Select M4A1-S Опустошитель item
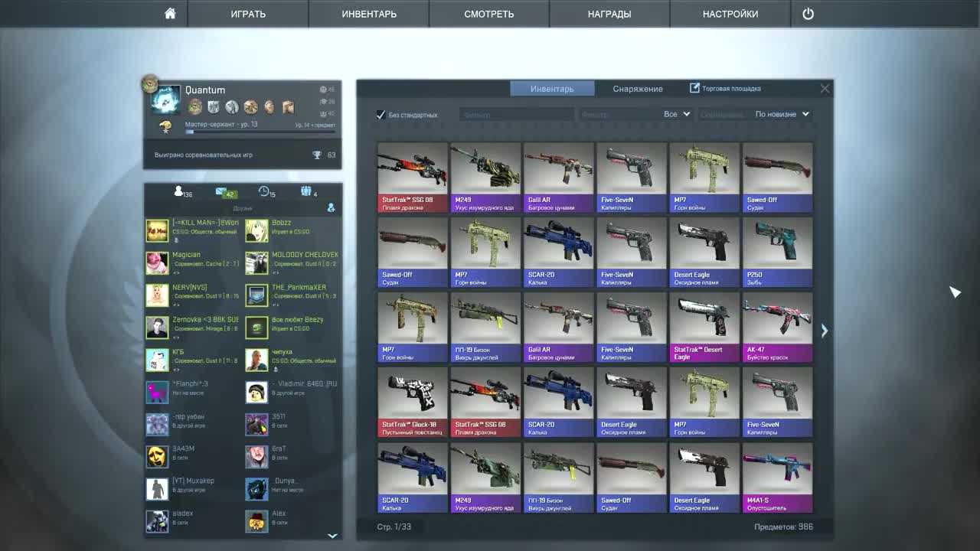Screen dimensions: 980x551 777,478
